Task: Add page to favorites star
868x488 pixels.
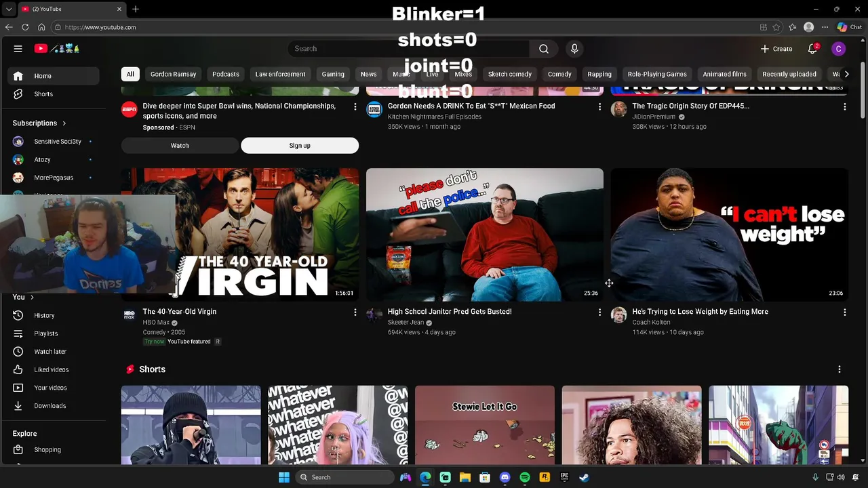Action: (x=776, y=27)
